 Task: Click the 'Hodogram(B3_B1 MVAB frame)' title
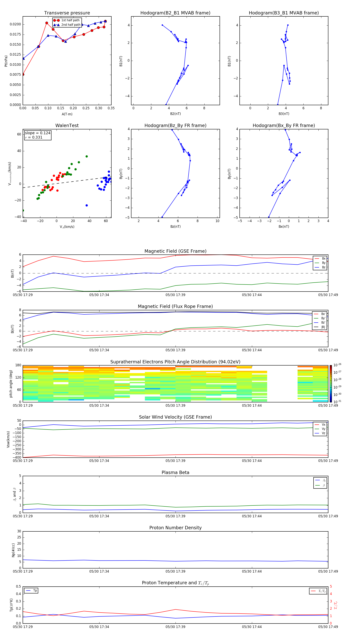[x=284, y=13]
